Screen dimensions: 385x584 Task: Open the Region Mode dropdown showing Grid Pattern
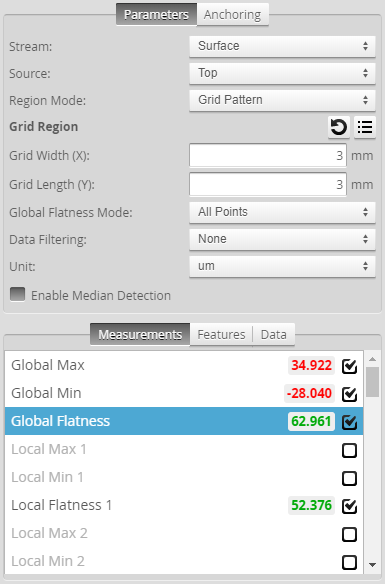click(282, 100)
